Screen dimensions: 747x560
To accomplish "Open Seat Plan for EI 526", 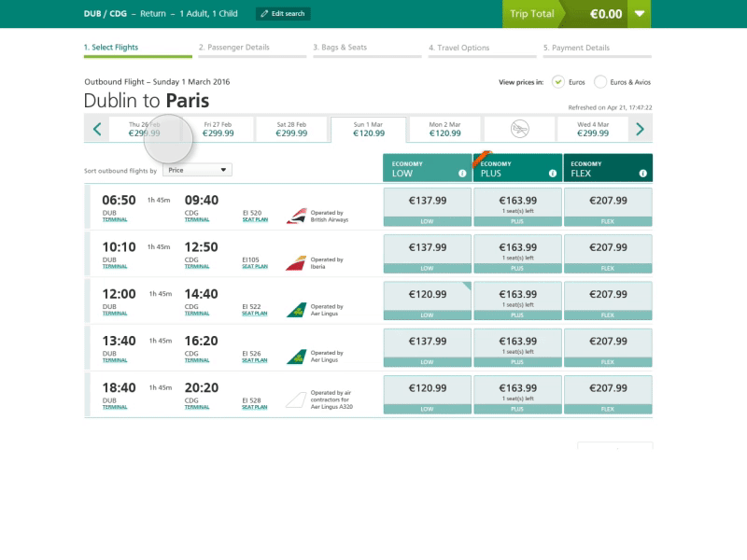I will click(x=255, y=360).
